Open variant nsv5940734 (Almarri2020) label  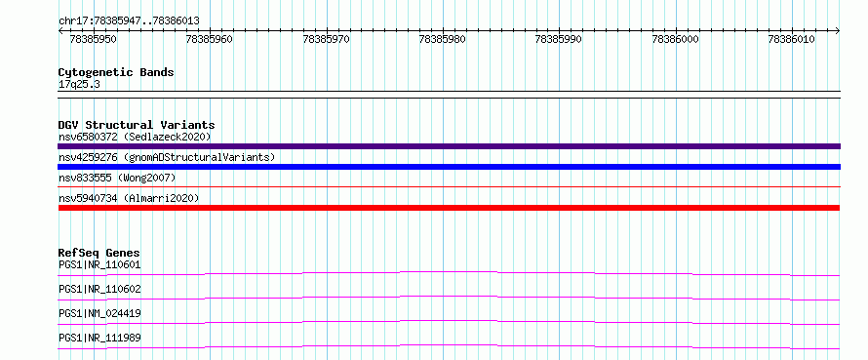129,198
